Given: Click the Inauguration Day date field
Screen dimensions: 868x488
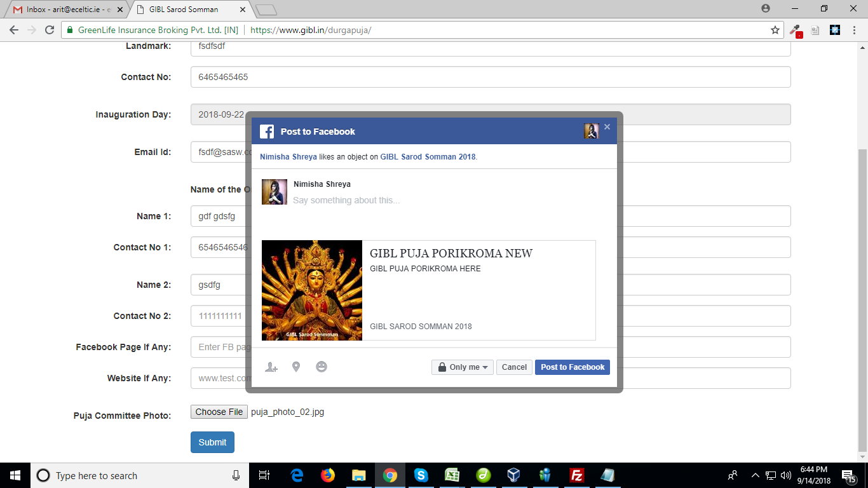Looking at the screenshot, I should click(x=491, y=114).
